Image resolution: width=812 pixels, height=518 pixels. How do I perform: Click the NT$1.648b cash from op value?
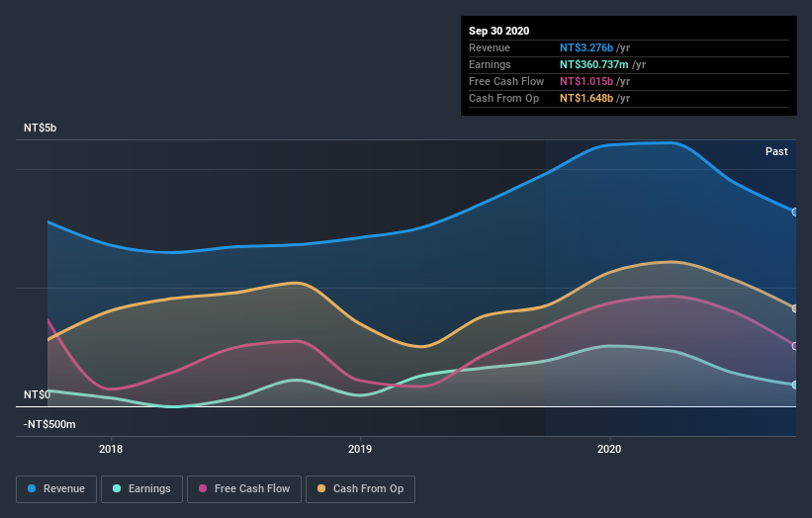click(586, 98)
